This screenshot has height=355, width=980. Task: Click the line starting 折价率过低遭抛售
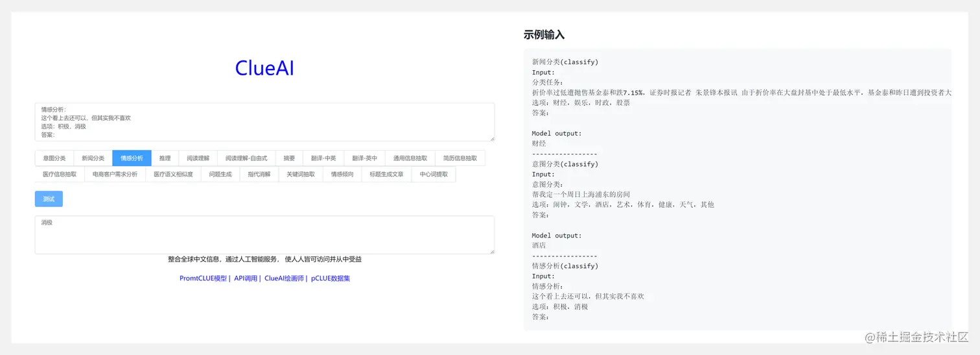click(741, 92)
